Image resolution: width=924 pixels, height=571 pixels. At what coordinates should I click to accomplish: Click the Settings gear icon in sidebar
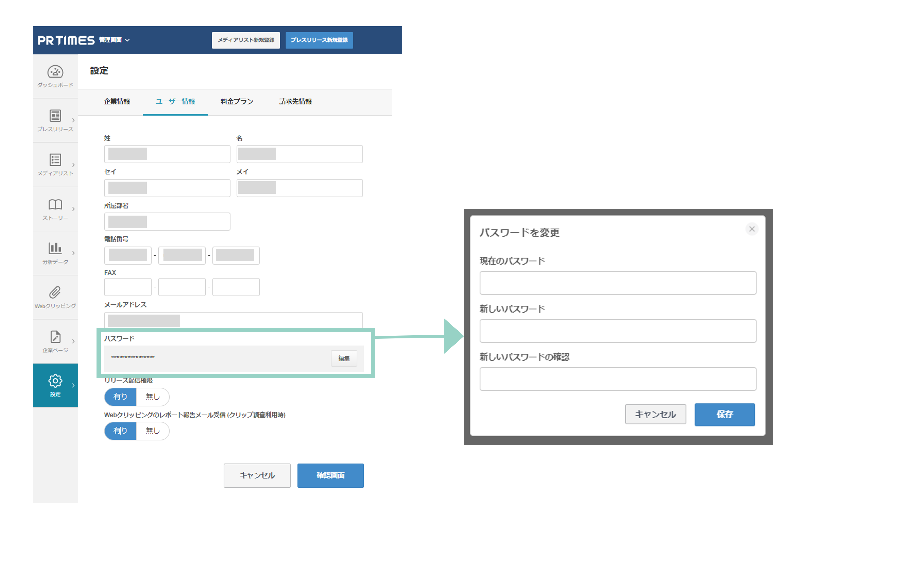tap(55, 381)
